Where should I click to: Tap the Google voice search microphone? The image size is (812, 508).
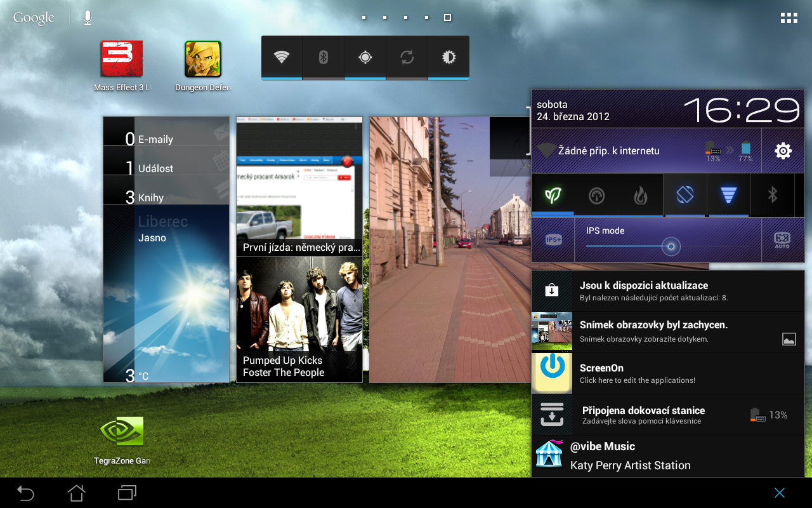pos(87,17)
